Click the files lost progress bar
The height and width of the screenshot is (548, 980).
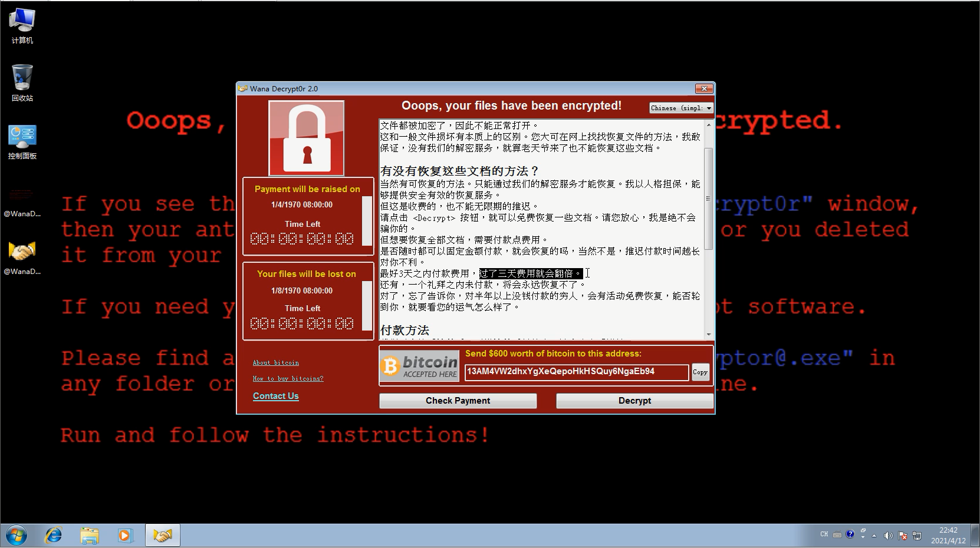(367, 306)
